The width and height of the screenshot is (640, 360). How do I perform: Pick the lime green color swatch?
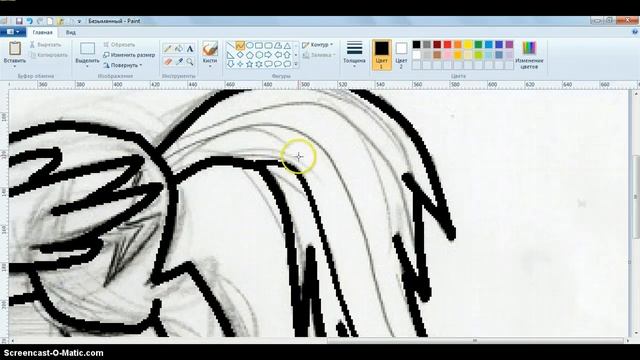point(478,55)
